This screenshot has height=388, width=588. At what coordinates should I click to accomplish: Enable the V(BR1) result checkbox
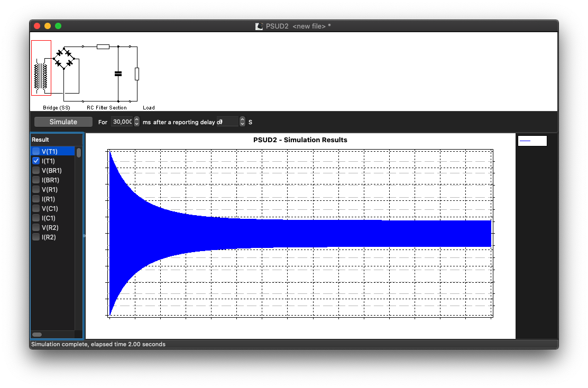point(36,171)
